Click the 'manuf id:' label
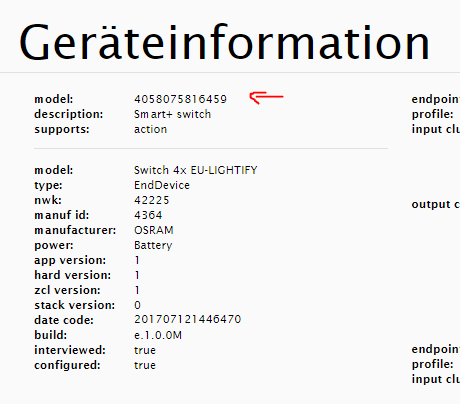This screenshot has width=460, height=404. (62, 215)
